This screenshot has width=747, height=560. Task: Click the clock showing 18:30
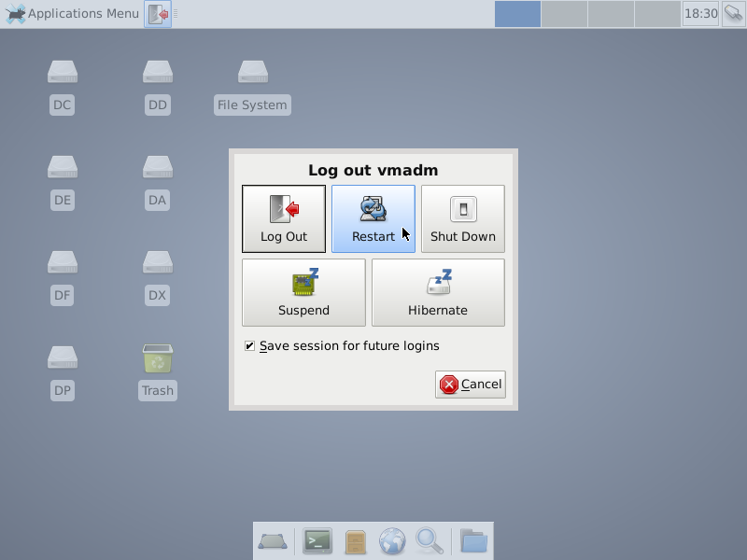point(700,14)
